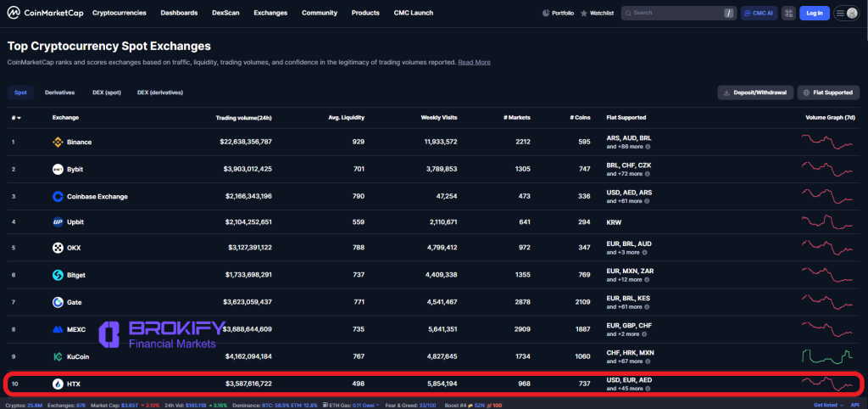The image size is (868, 409).
Task: Follow the Read More link
Action: [x=474, y=62]
